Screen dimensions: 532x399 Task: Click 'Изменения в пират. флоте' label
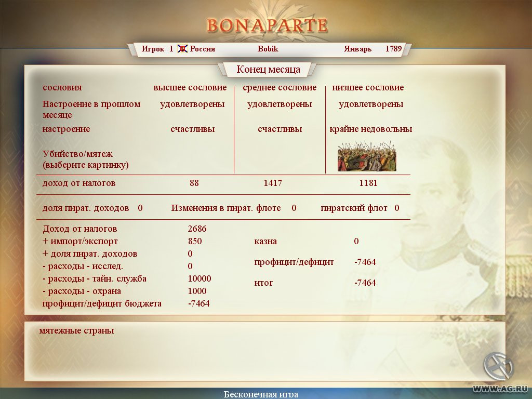click(226, 208)
